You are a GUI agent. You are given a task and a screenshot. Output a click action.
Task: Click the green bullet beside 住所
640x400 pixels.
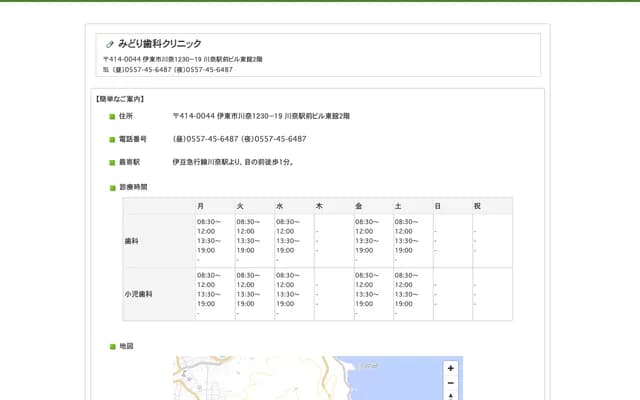coord(112,117)
